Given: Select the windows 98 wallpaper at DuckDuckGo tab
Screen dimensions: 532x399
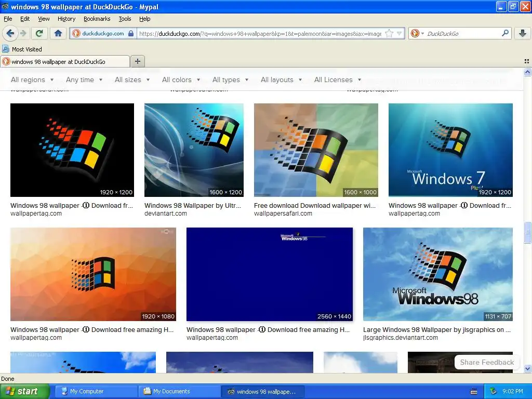Looking at the screenshot, I should coord(65,61).
